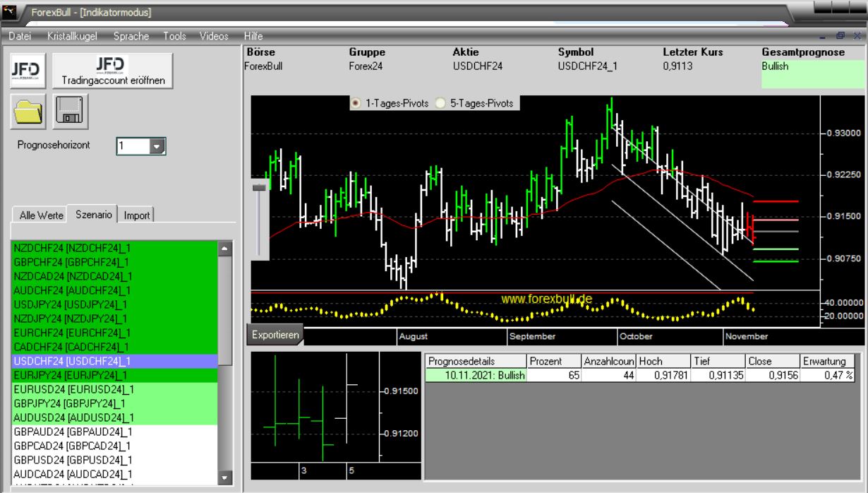
Task: Click the 0,91781 Hoch value cell
Action: point(663,376)
